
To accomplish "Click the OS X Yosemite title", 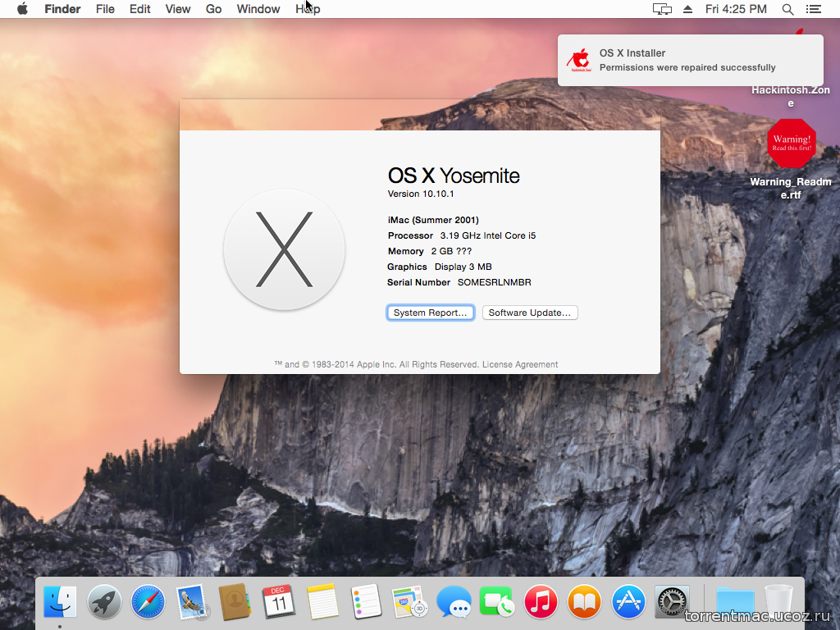I will point(454,176).
